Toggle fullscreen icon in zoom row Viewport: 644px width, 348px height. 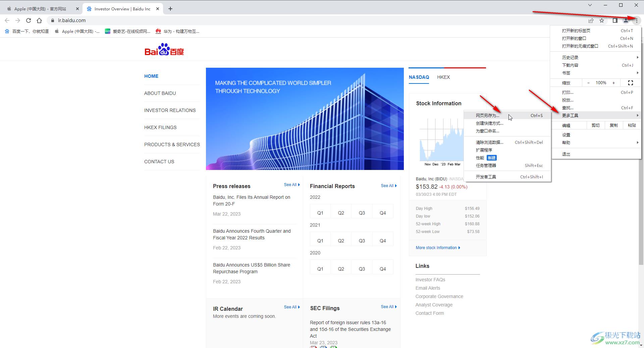click(630, 83)
